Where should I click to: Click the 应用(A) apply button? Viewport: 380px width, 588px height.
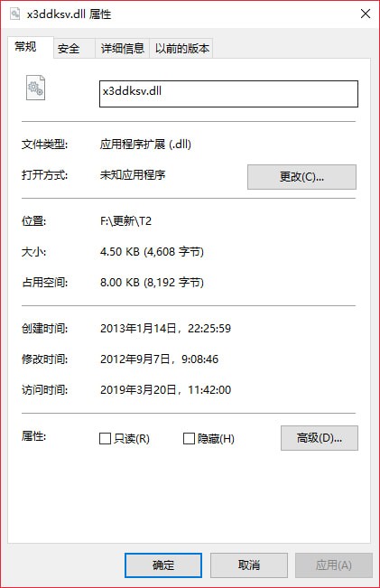coord(334,565)
